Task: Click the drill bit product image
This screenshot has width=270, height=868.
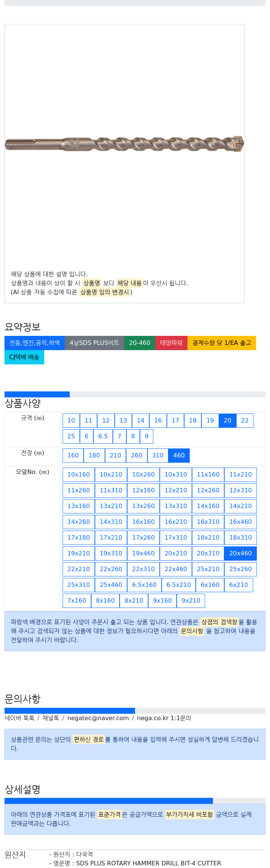Action: 124,144
